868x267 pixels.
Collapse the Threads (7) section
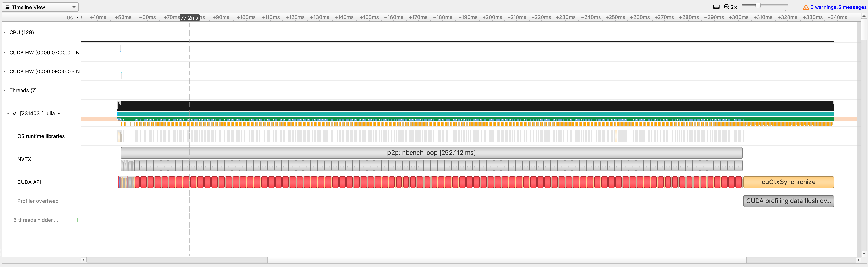point(4,90)
